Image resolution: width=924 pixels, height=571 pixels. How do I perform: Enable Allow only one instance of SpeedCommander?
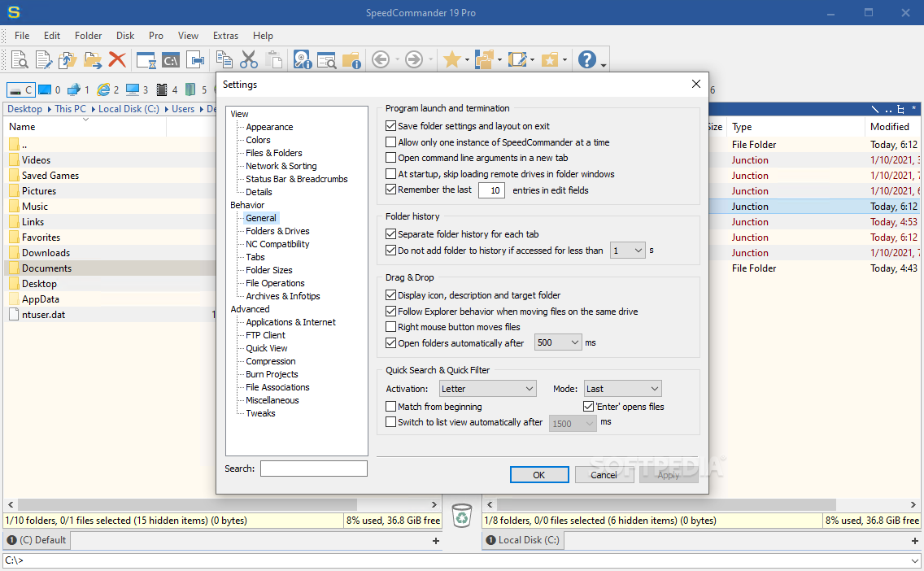[390, 142]
